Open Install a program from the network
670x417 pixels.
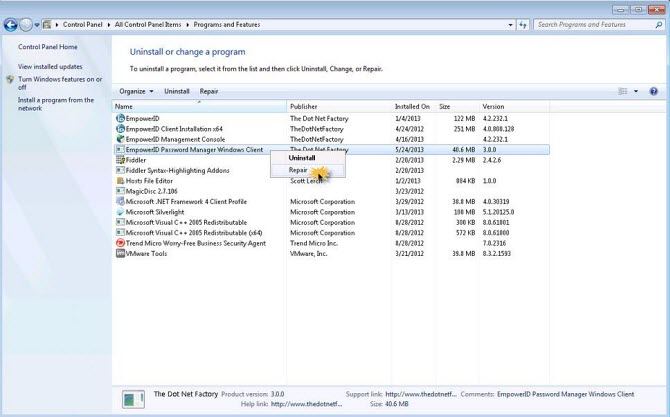(x=56, y=104)
